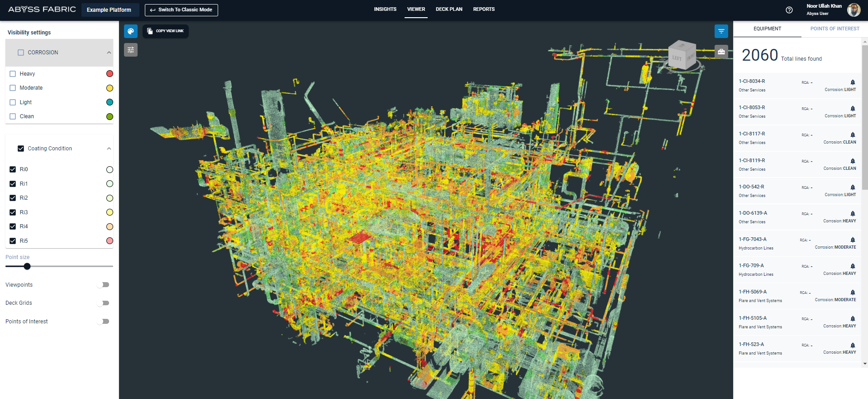The image size is (868, 399).
Task: Open the viewer settings sliders icon
Action: coord(131,50)
